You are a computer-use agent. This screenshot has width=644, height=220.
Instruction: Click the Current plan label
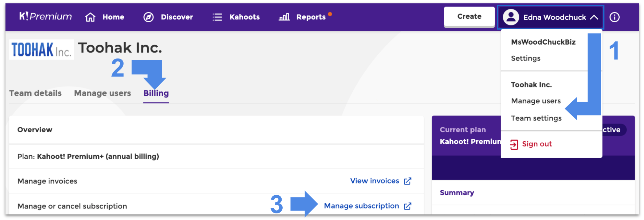tap(463, 130)
